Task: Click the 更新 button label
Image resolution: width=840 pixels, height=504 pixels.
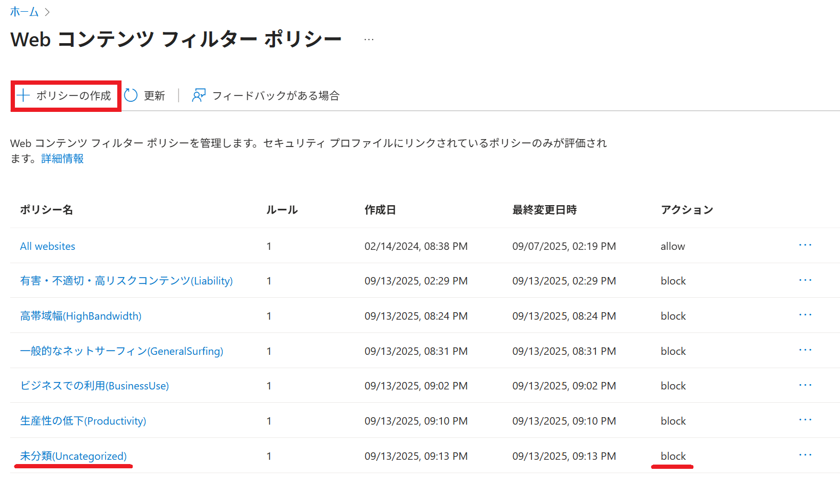Action: [x=155, y=96]
